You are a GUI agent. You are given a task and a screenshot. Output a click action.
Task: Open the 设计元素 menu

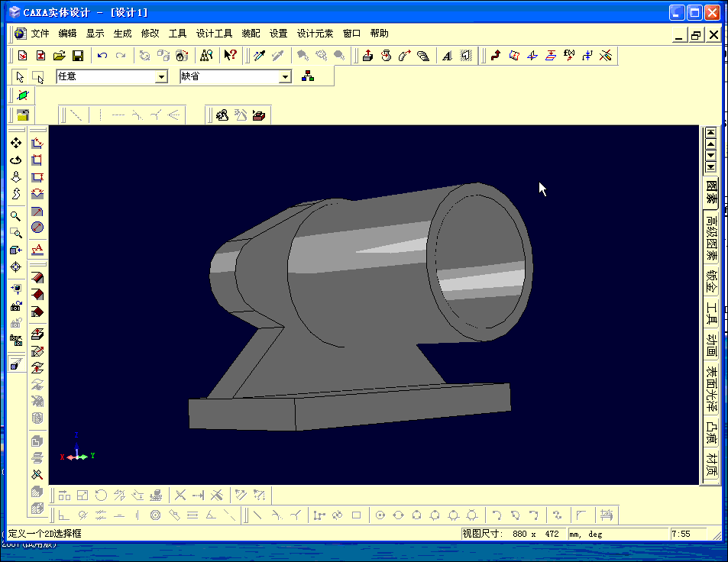pos(315,34)
